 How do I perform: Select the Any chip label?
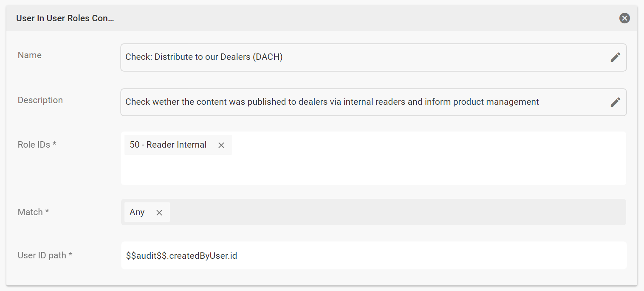coord(137,212)
